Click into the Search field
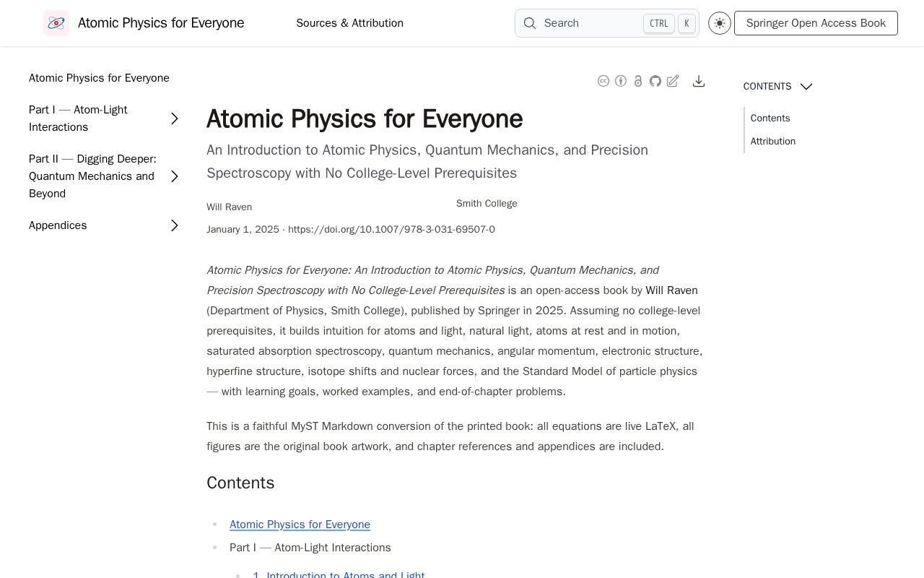 [x=606, y=23]
